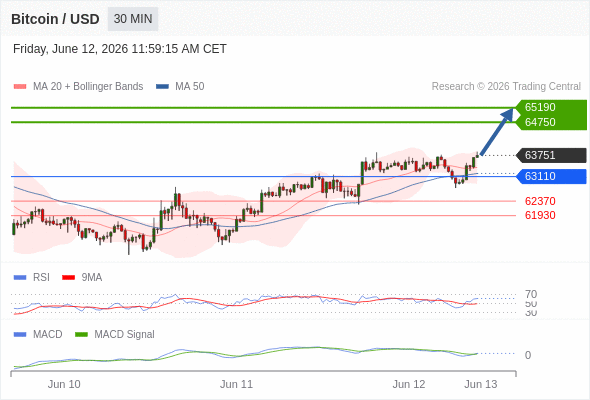Click the 65190 resistance price tag

(x=551, y=107)
